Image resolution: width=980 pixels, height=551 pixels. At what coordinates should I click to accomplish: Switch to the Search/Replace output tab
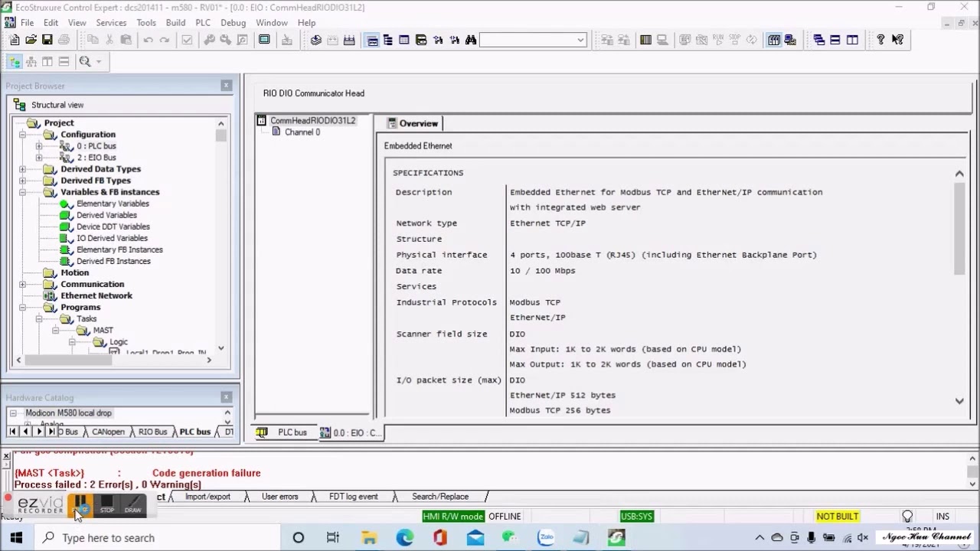coord(439,497)
